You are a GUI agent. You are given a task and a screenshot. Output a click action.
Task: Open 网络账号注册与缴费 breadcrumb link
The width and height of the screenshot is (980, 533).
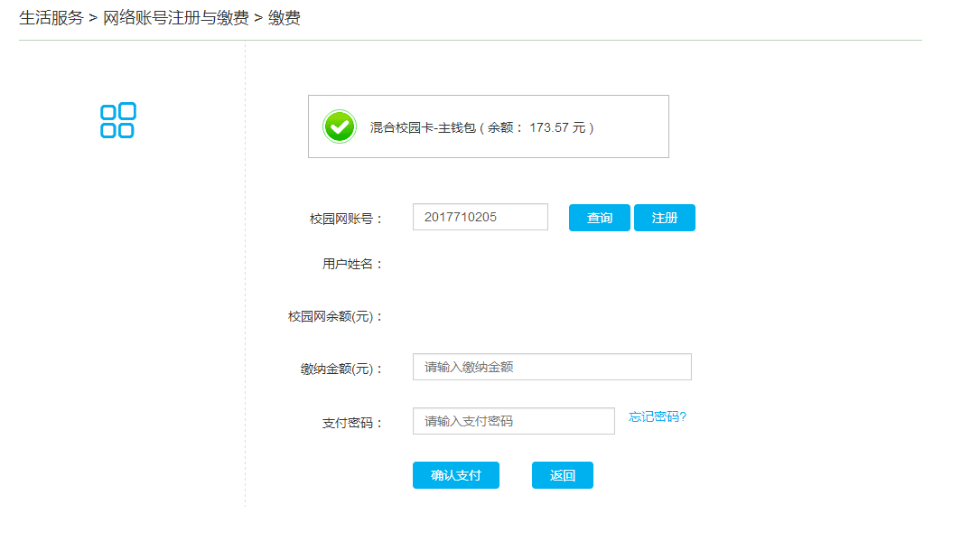pyautogui.click(x=176, y=18)
